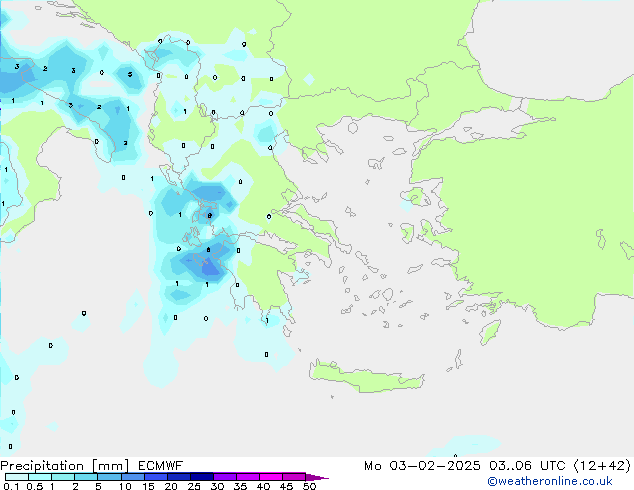Click the "(12+42)" forecast offset text

pos(602,466)
